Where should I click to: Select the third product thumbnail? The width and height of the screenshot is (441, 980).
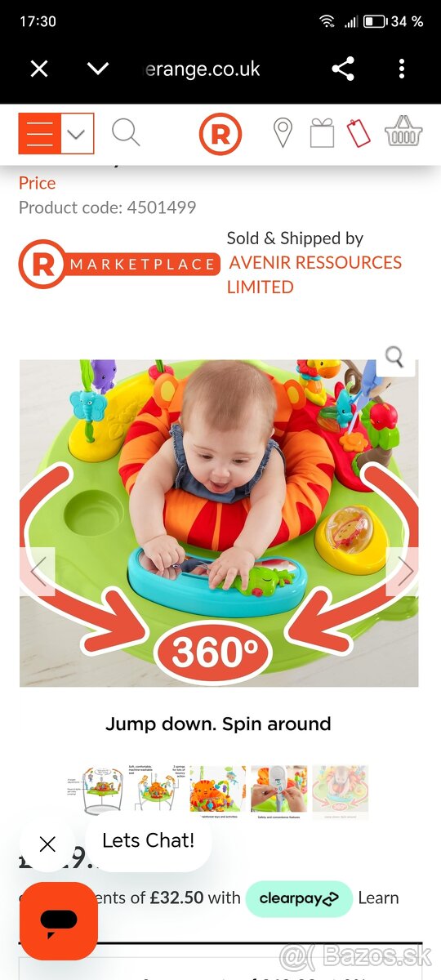pos(218,791)
